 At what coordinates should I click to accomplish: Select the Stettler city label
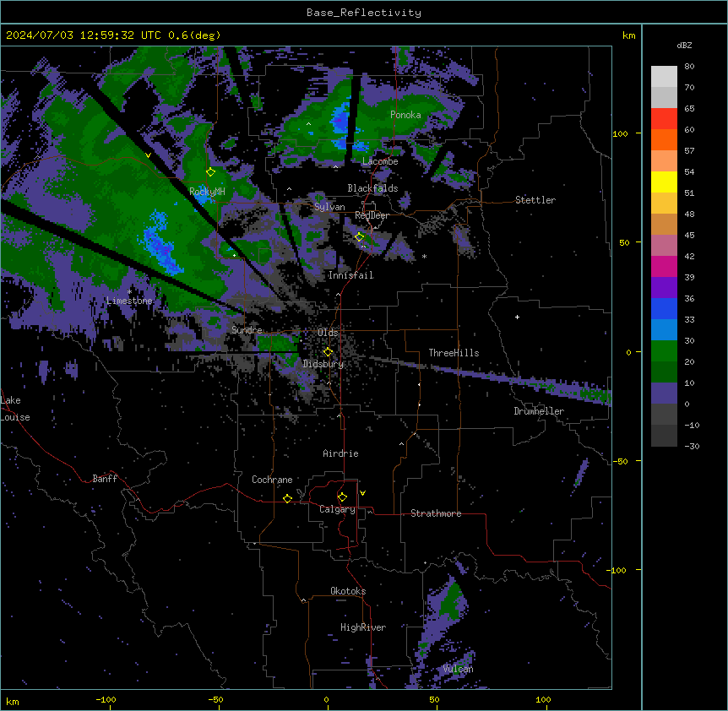click(535, 200)
